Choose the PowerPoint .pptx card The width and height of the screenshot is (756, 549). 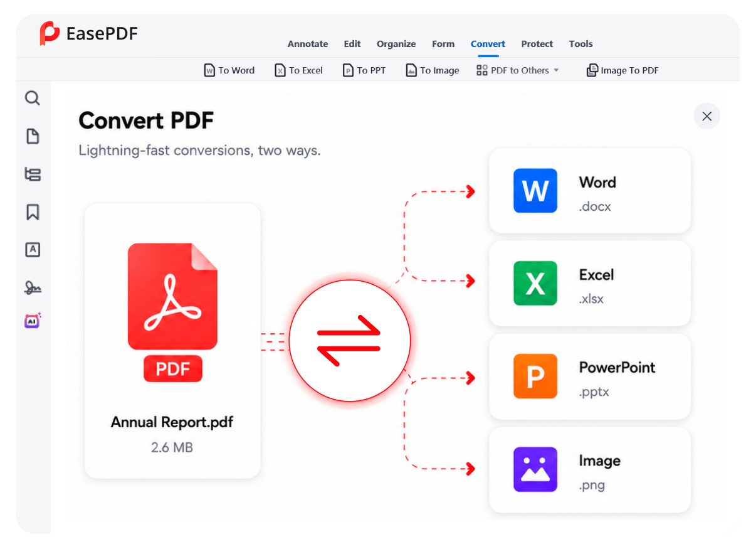(x=590, y=376)
